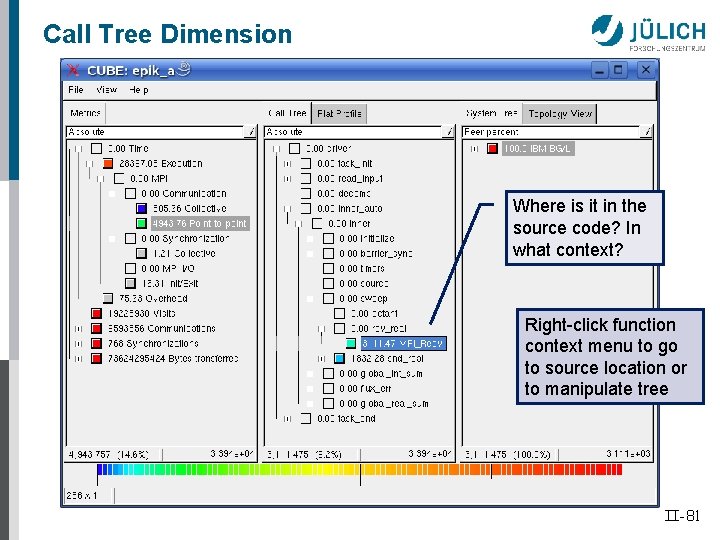Click the color box beside Synchronization metric
Screen dimensions: 720x540
pos(130,238)
